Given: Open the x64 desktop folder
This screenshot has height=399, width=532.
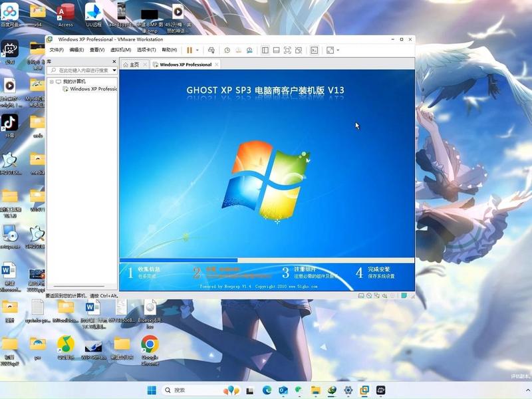Looking at the screenshot, I should point(38,15).
